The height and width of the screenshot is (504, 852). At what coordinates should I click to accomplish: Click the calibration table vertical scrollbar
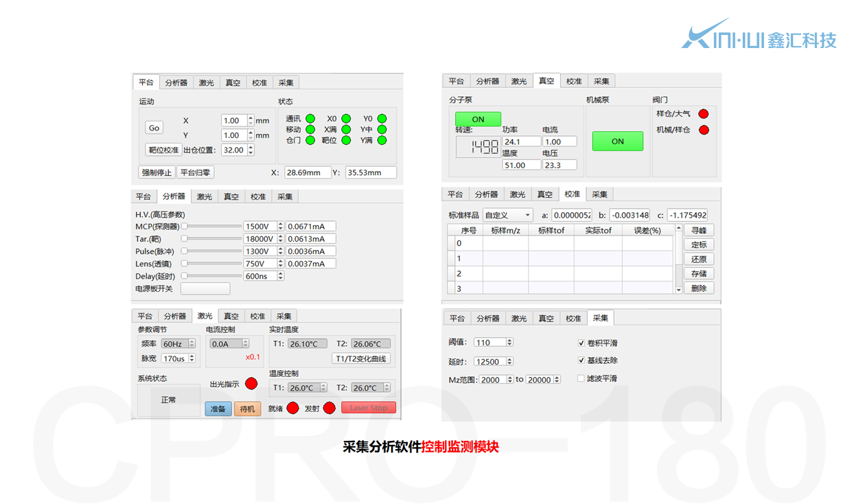[679, 259]
